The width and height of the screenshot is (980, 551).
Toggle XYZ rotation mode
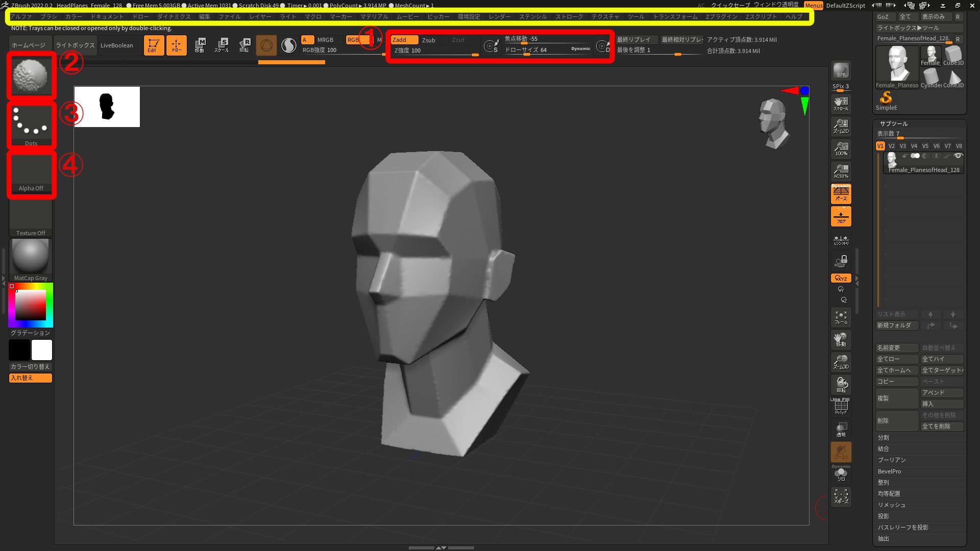(841, 278)
